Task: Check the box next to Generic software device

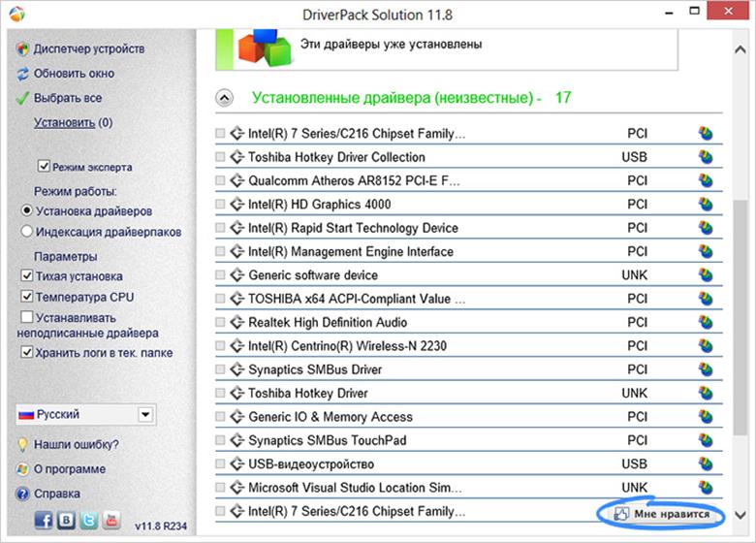Action: 220,275
